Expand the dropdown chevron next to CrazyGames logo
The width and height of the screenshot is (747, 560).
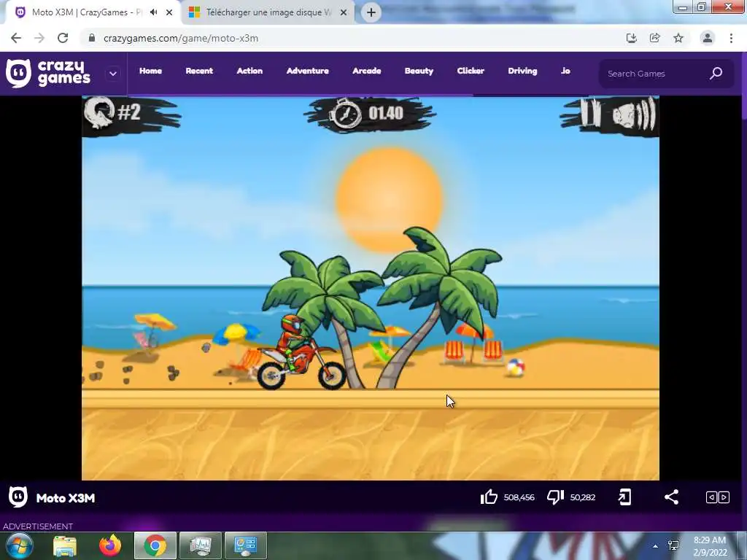(x=113, y=74)
